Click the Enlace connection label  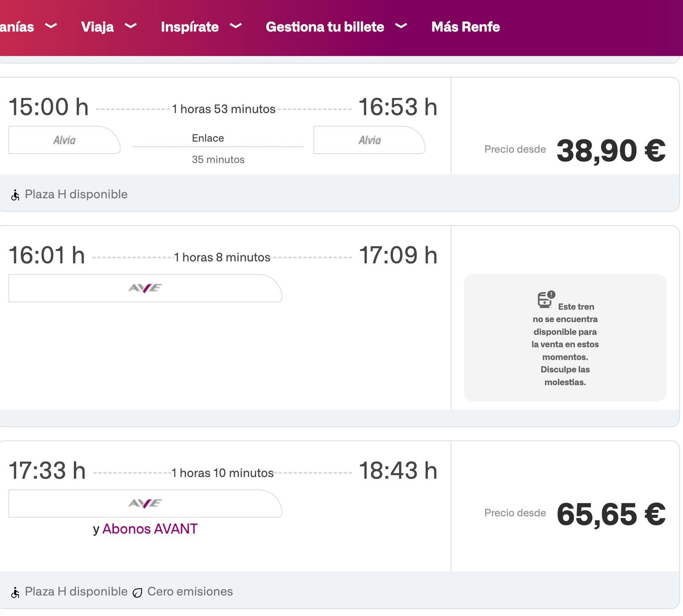pos(208,138)
